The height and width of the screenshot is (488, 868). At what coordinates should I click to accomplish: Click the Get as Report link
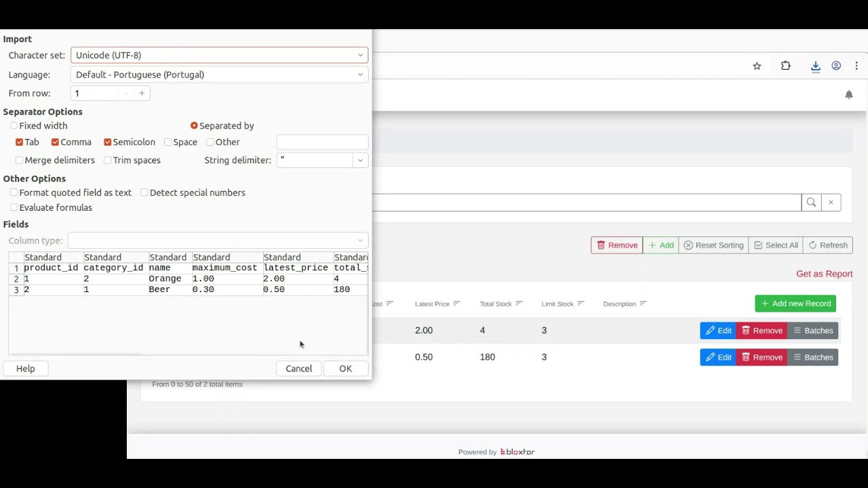pos(824,274)
